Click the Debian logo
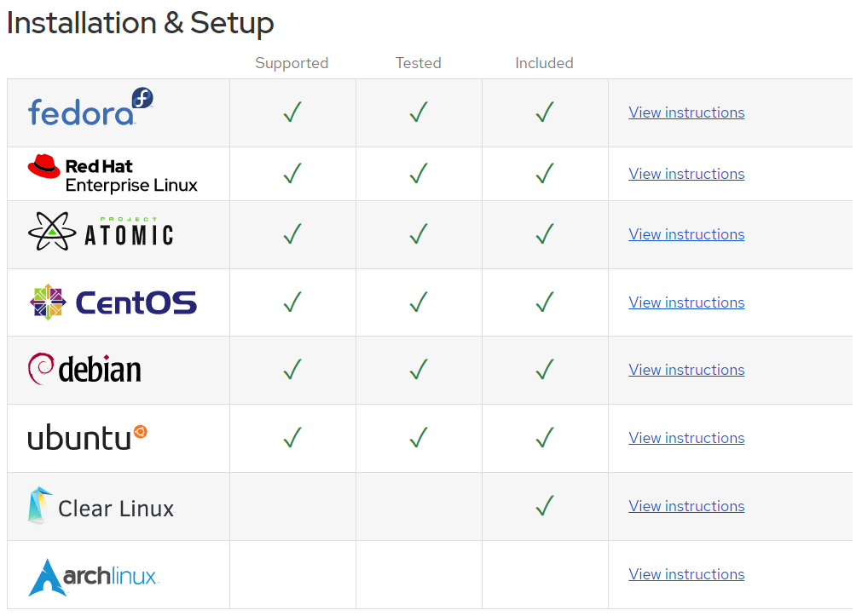Viewport: 862px width, 616px height. coord(84,369)
